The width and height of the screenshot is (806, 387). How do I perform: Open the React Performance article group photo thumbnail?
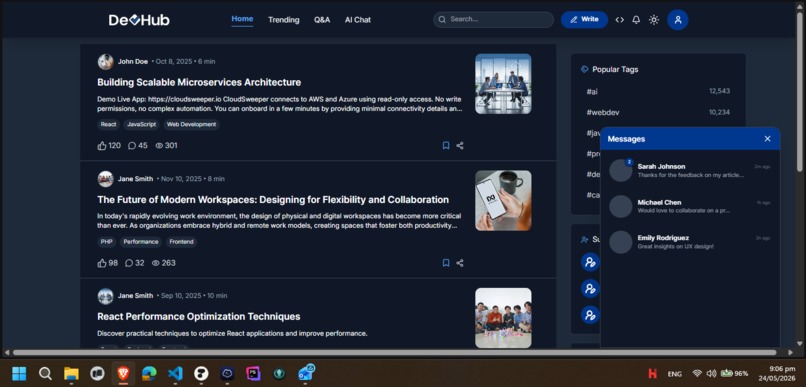[x=503, y=318]
